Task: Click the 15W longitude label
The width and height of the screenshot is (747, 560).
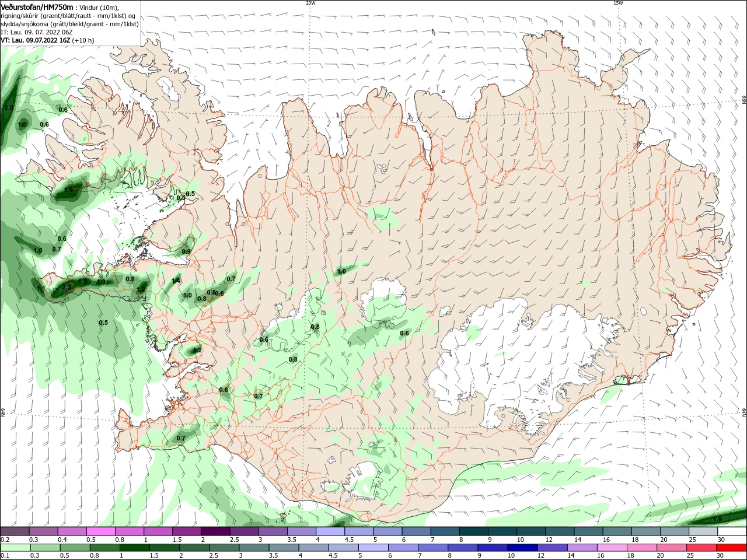Action: tap(618, 3)
